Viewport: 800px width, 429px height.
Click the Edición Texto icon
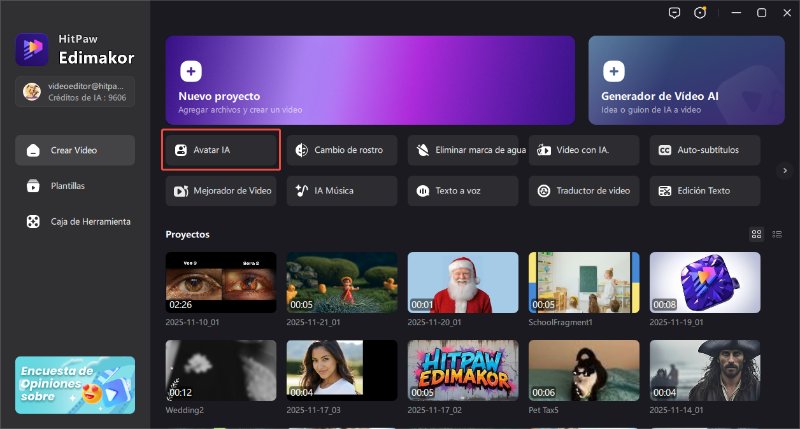[665, 191]
